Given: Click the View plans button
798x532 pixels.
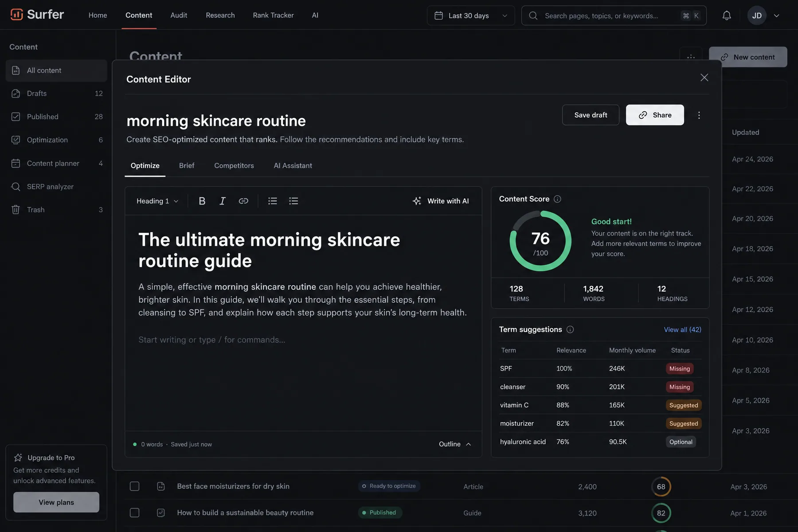Looking at the screenshot, I should (x=56, y=502).
